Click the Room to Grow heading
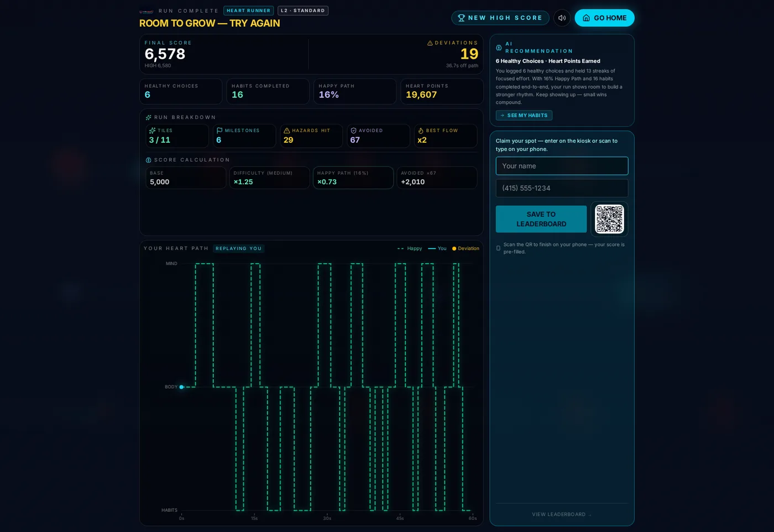This screenshot has height=532, width=774. [x=210, y=23]
